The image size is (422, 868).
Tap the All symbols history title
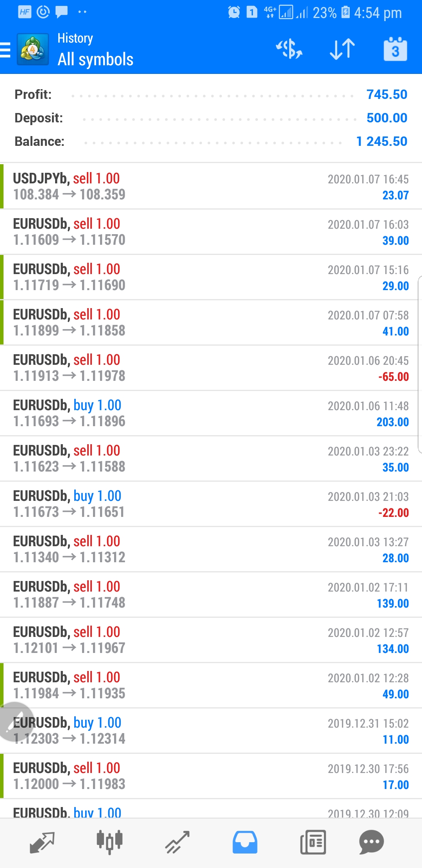coord(95,59)
